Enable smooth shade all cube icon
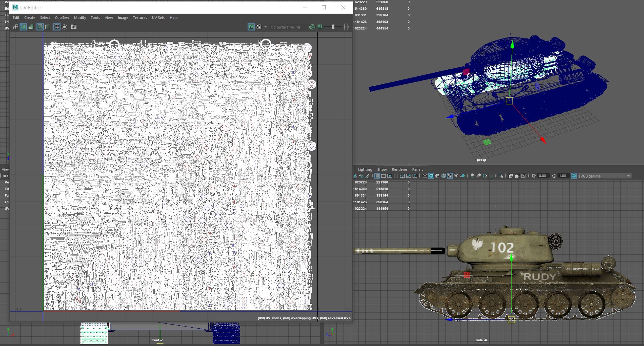The image size is (644, 346). (431, 176)
